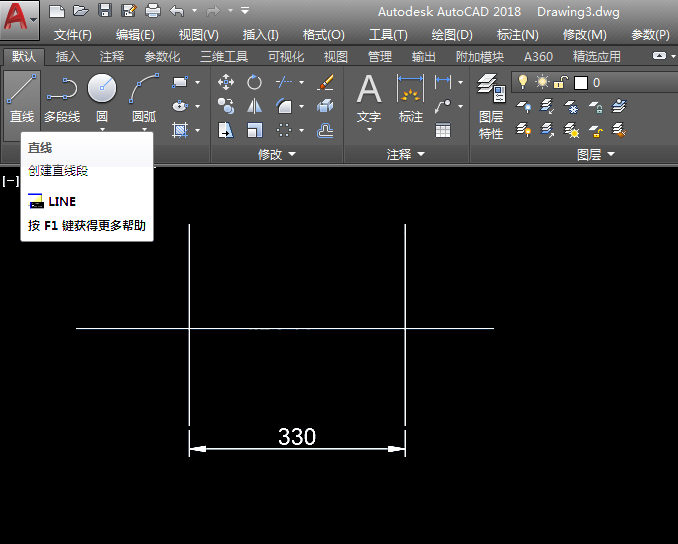
Task: Click the layer 0 white color swatch
Action: 581,83
